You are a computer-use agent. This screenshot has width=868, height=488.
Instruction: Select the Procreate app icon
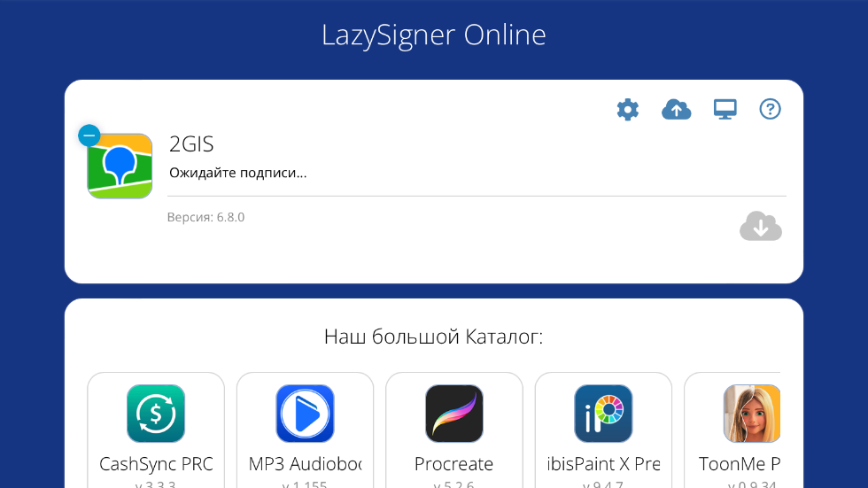[x=454, y=414]
